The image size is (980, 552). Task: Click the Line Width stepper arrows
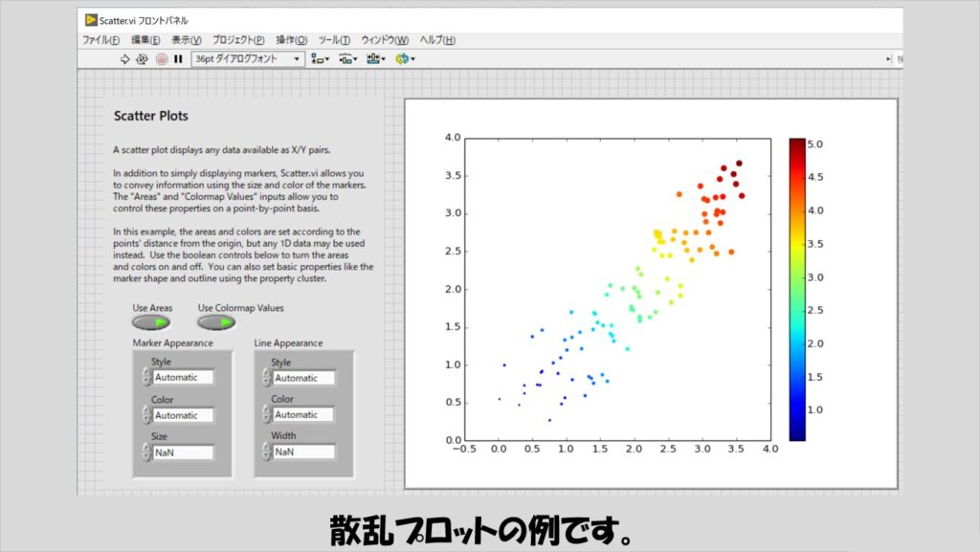267,452
